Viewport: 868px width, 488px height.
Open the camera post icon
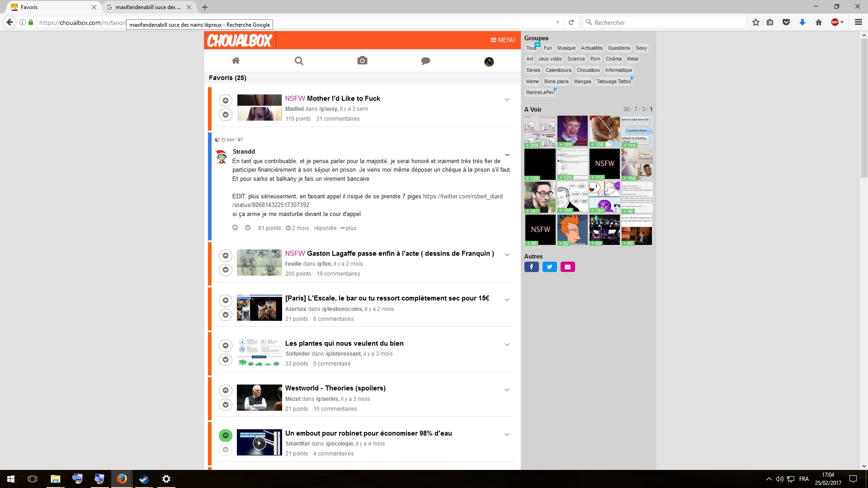pyautogui.click(x=362, y=61)
